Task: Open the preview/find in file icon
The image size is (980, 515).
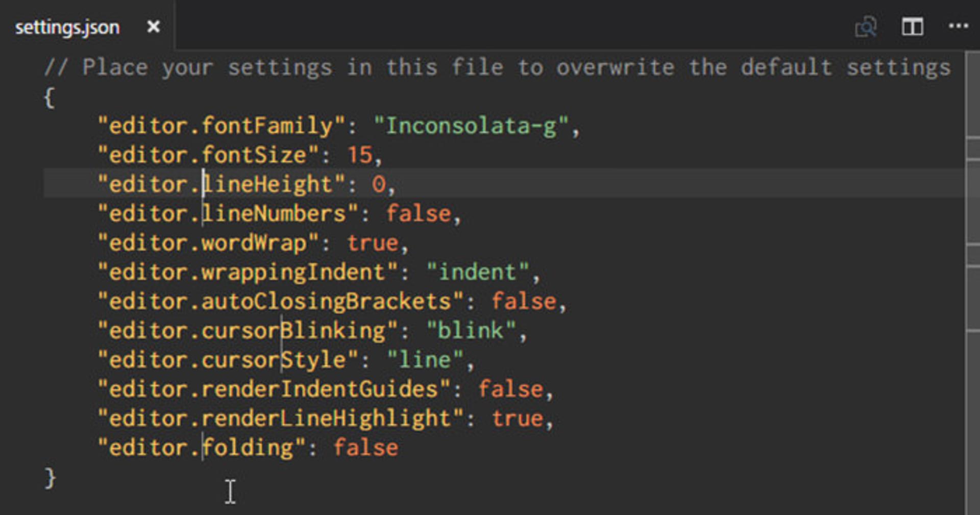Action: 866,27
